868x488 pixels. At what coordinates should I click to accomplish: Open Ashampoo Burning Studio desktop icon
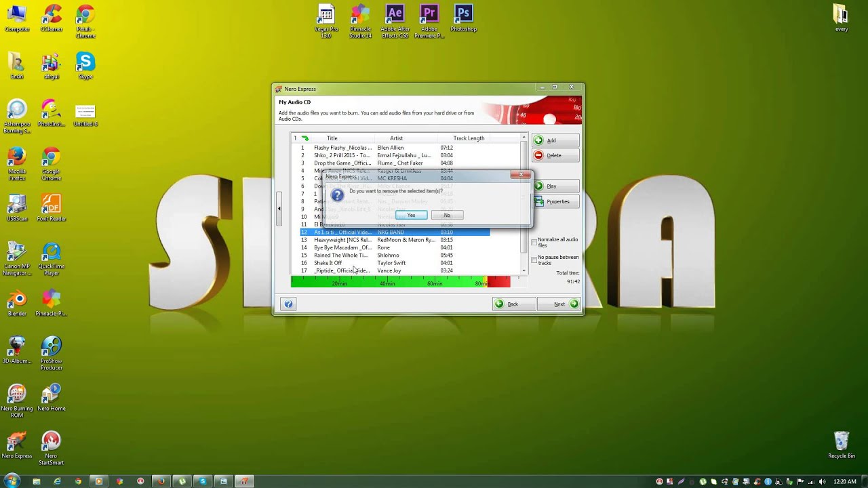(17, 117)
